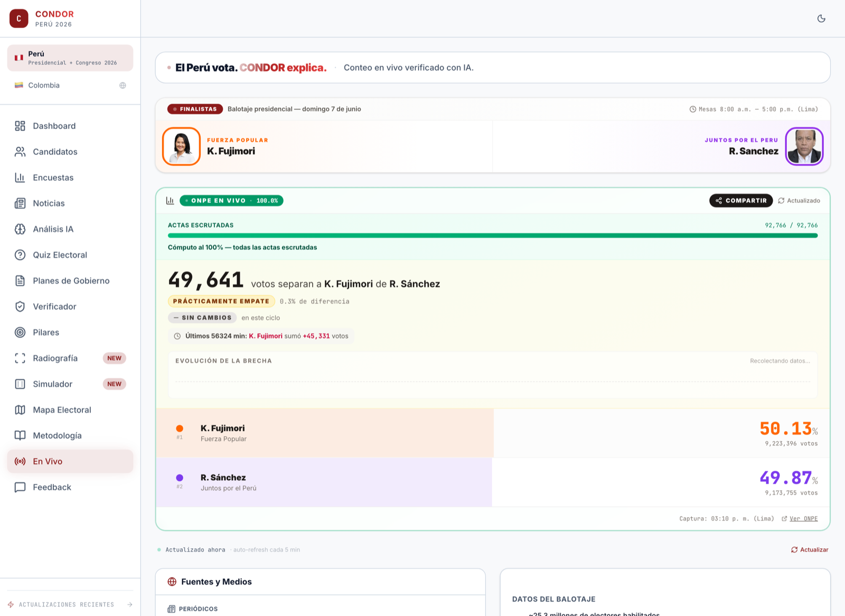Click the Metodología open book icon
Image resolution: width=845 pixels, height=616 pixels.
coord(20,435)
